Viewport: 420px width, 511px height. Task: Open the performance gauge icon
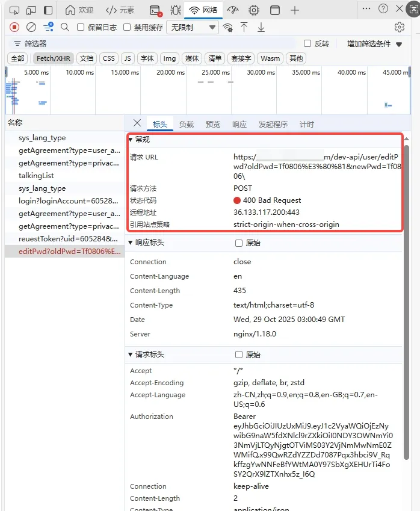233,10
